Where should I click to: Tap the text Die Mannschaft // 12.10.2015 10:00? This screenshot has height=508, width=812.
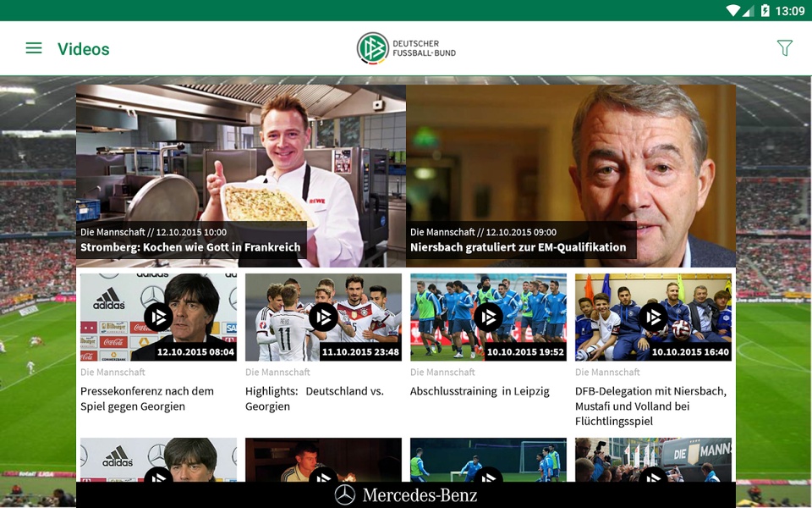(153, 232)
